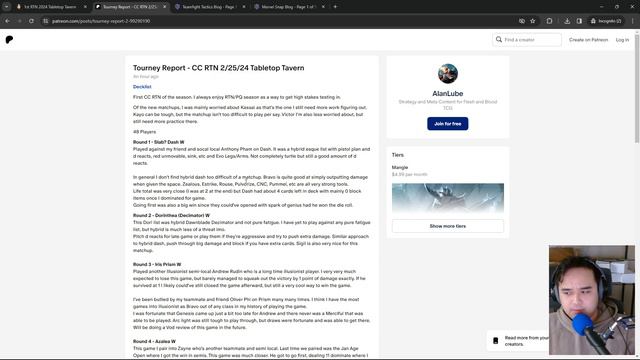Open the tab search dropdown arrow

click(x=7, y=7)
